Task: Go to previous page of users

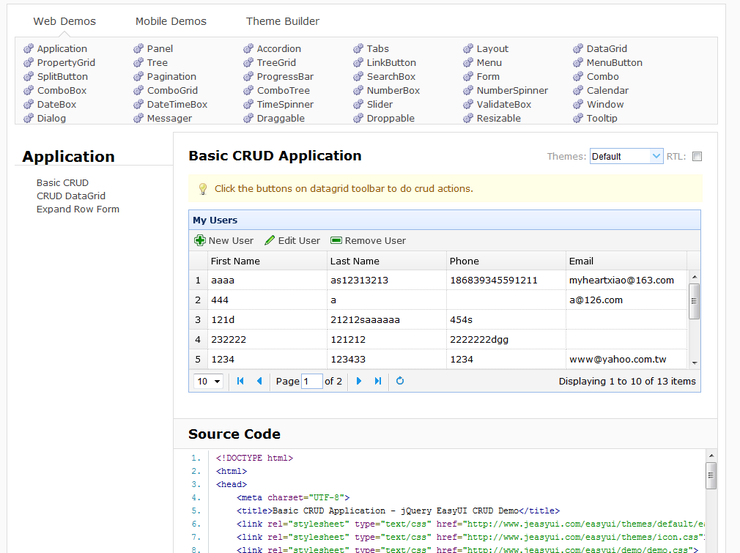Action: pos(259,381)
